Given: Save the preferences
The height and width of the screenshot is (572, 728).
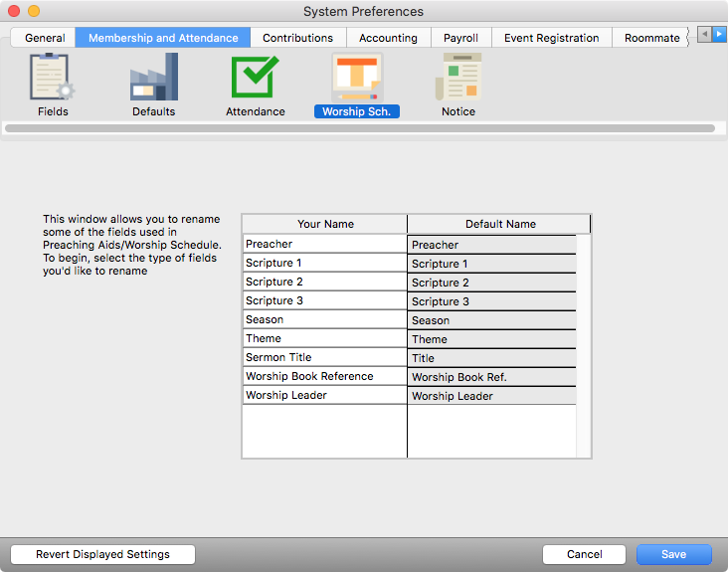Looking at the screenshot, I should (673, 554).
